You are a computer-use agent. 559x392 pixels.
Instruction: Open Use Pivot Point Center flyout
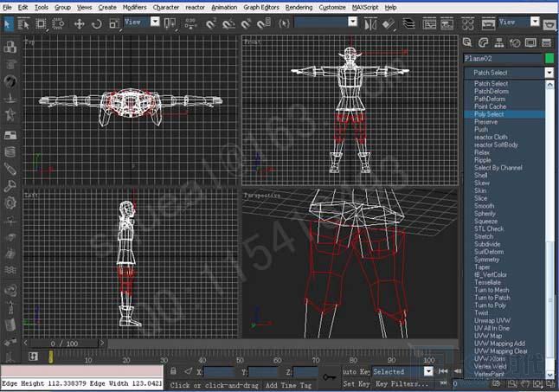[x=170, y=24]
